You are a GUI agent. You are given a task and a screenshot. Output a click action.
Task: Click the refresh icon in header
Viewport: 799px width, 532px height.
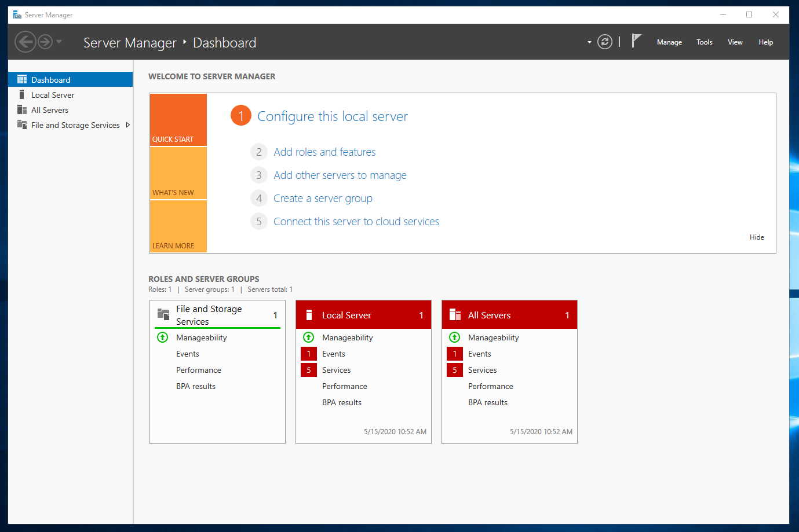tap(605, 42)
